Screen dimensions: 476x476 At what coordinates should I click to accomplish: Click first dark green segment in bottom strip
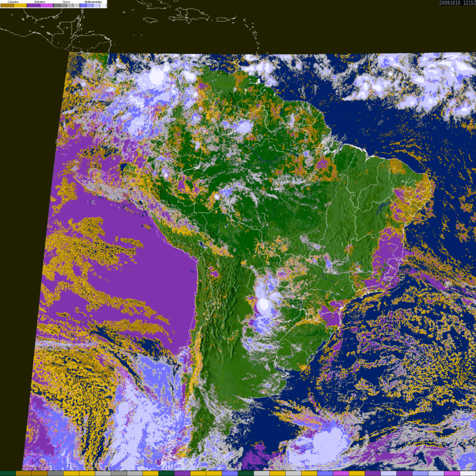pos(7,473)
